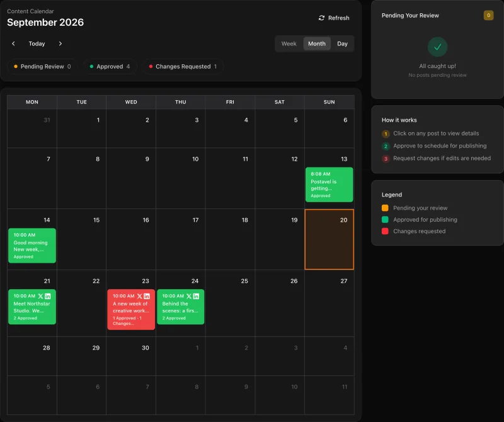Filter by Approved status chip
The height and width of the screenshot is (422, 504).
110,67
